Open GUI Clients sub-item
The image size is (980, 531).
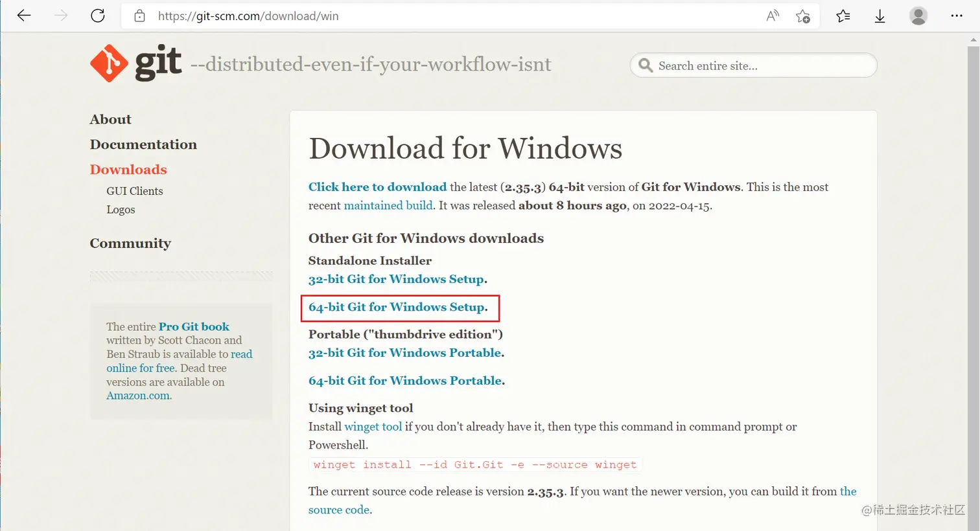click(135, 191)
